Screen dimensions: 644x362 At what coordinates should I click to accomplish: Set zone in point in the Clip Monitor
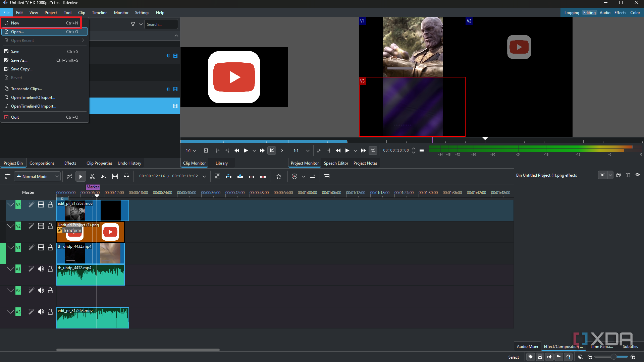[x=218, y=151]
